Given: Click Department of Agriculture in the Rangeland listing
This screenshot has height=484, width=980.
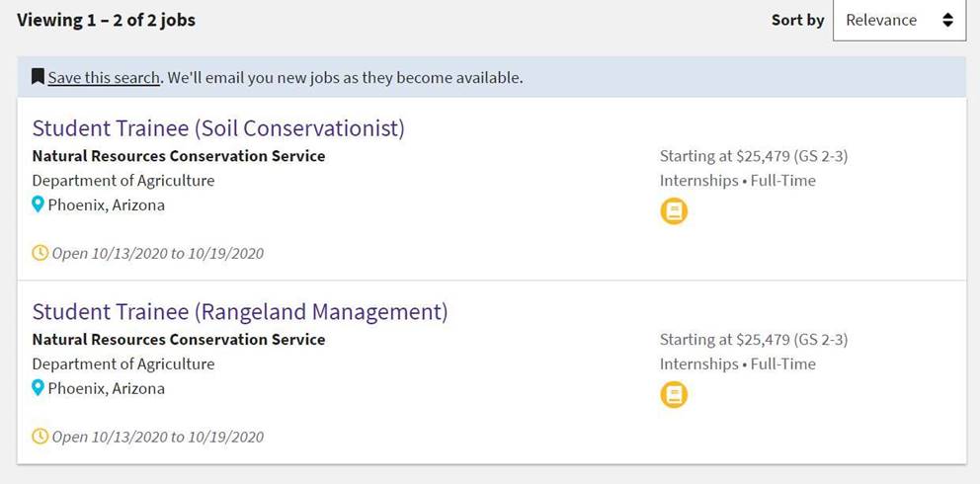Looking at the screenshot, I should [x=123, y=363].
